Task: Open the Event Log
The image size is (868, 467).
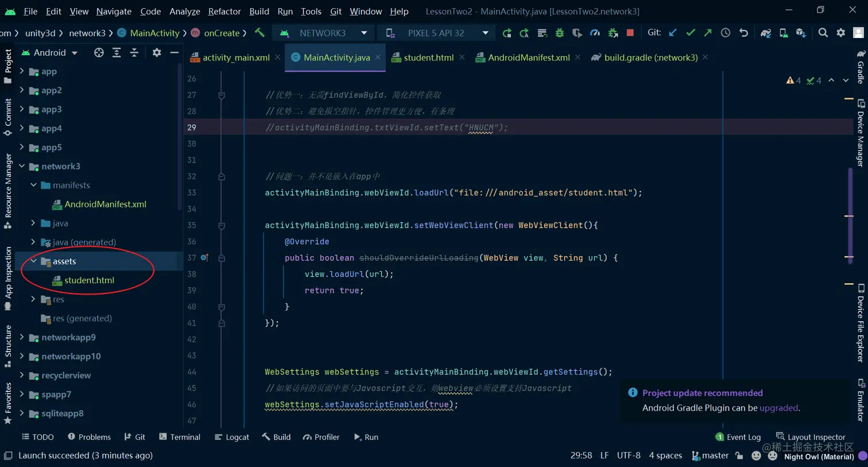Action: 738,437
